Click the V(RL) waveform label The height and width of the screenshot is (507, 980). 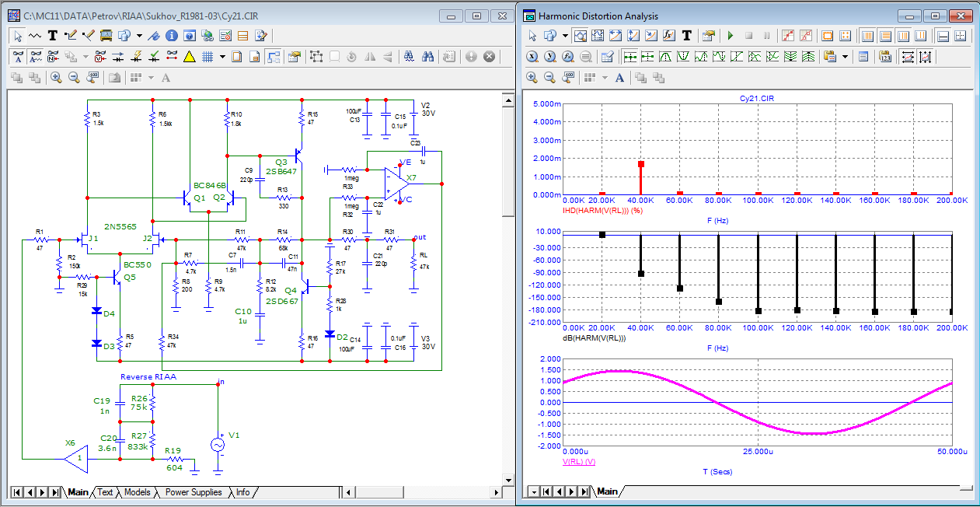[x=578, y=462]
